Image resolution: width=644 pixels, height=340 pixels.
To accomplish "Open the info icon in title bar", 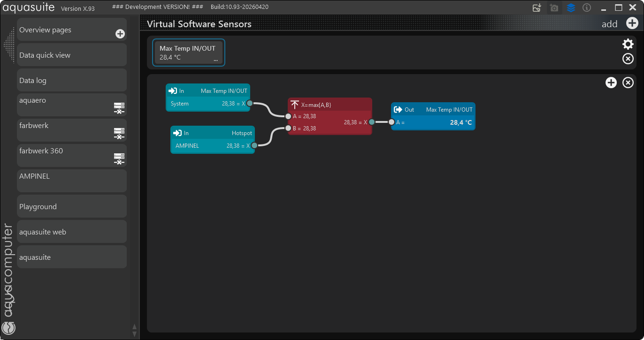I will coord(586,8).
